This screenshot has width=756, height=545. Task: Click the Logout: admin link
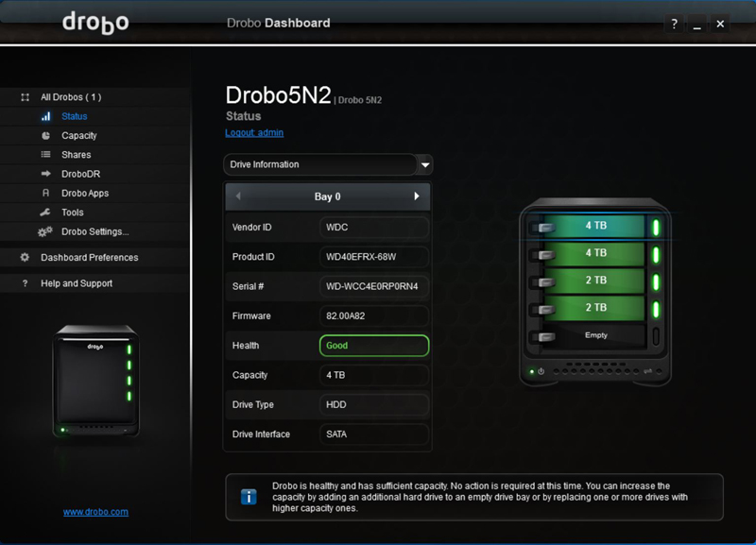point(254,132)
